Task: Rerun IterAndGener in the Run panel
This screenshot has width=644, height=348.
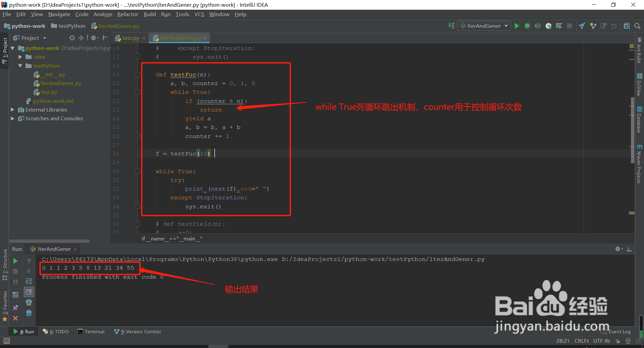Action: click(15, 261)
